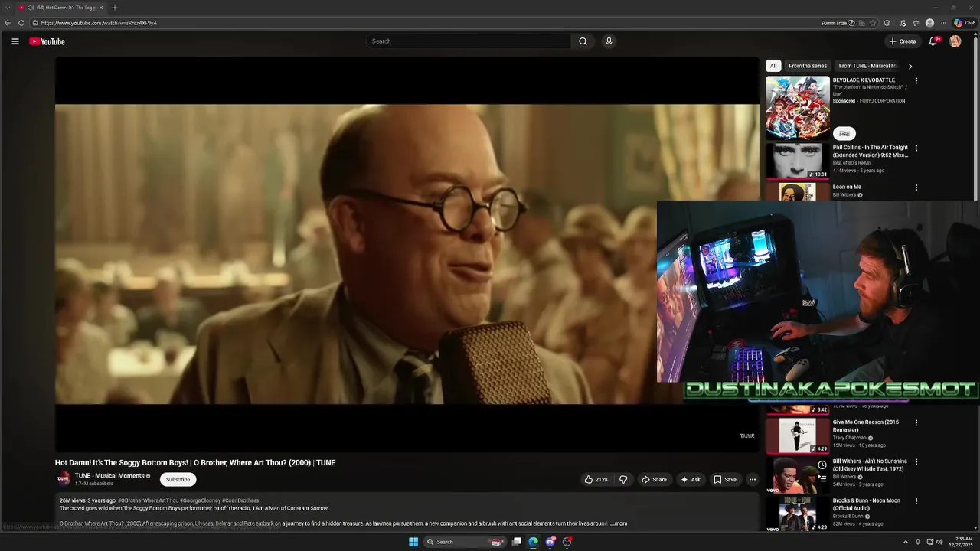Viewport: 980px width, 551px height.
Task: Open YouTube notifications bell
Action: coord(933,41)
